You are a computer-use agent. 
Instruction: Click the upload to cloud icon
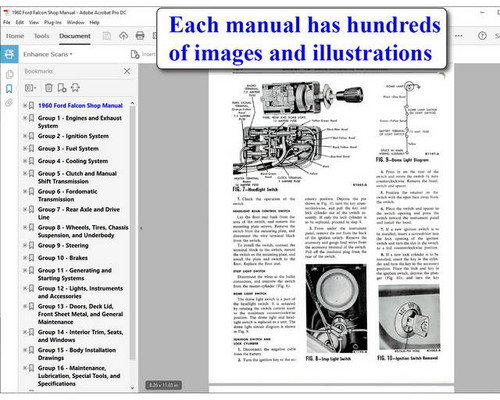[124, 36]
